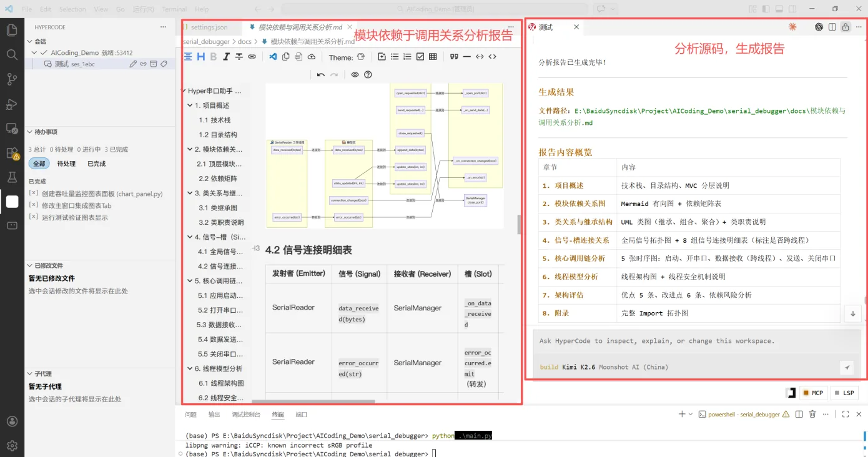Open Extensions view with warning badge
The image size is (868, 457).
[12, 152]
